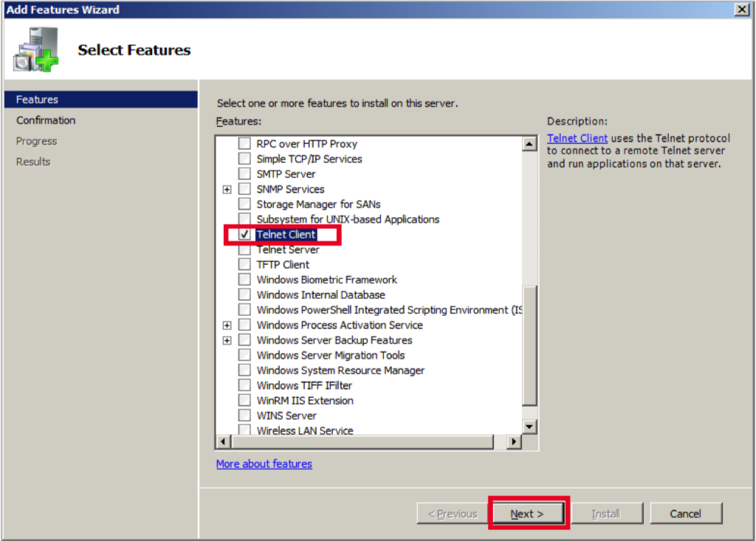The width and height of the screenshot is (756, 541).
Task: Click the horizontal scrollbar thumb
Action: pyautogui.click(x=362, y=441)
